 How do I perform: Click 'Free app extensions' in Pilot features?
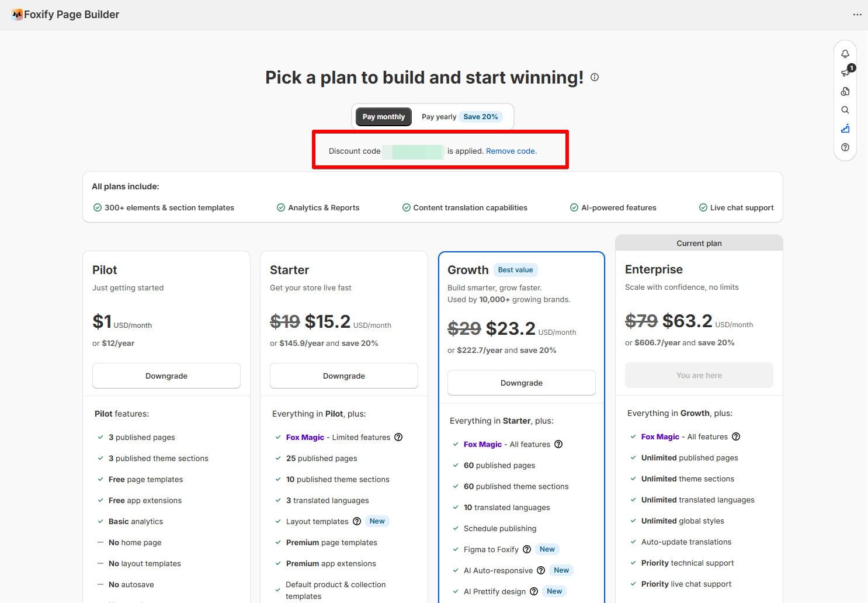click(145, 500)
